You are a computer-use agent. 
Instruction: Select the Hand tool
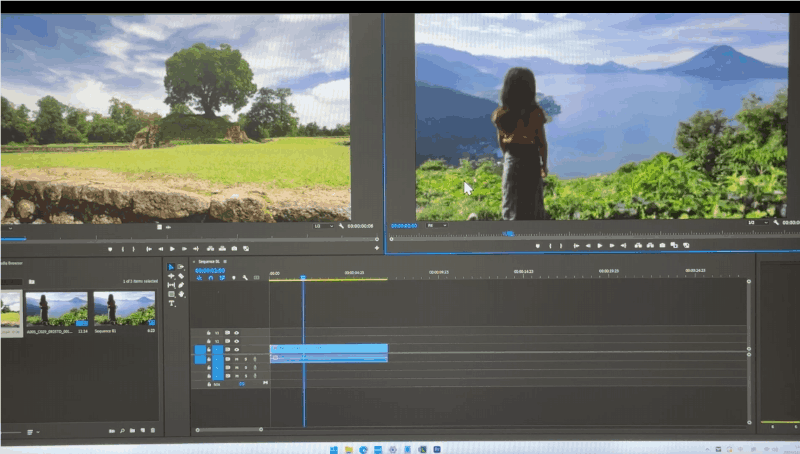point(181,294)
